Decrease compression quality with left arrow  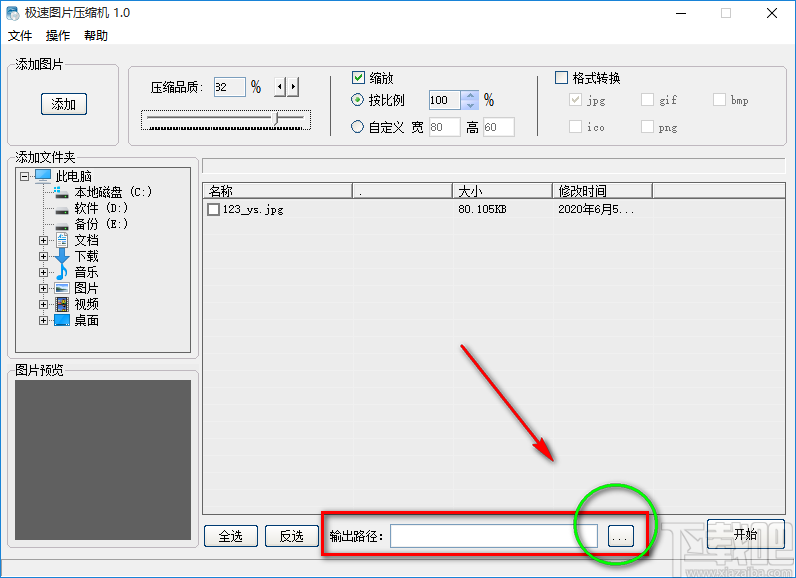click(x=280, y=87)
